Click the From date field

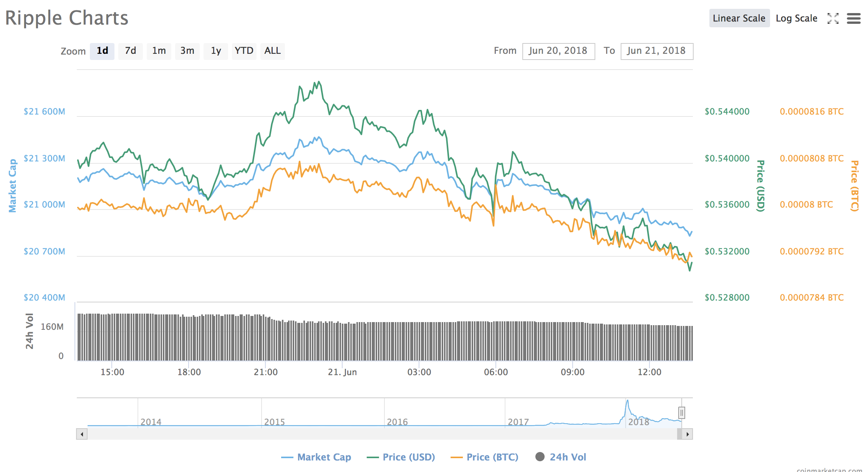(558, 51)
